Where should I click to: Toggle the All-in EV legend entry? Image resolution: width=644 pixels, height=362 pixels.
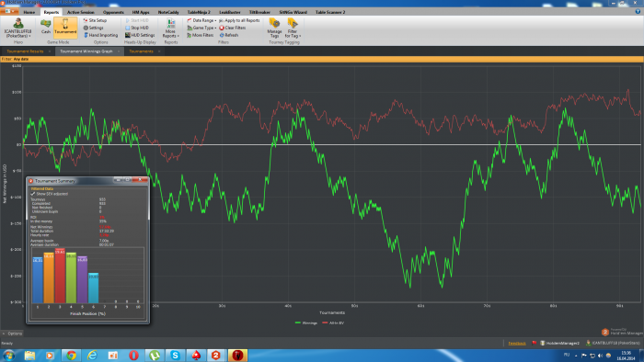click(x=333, y=323)
